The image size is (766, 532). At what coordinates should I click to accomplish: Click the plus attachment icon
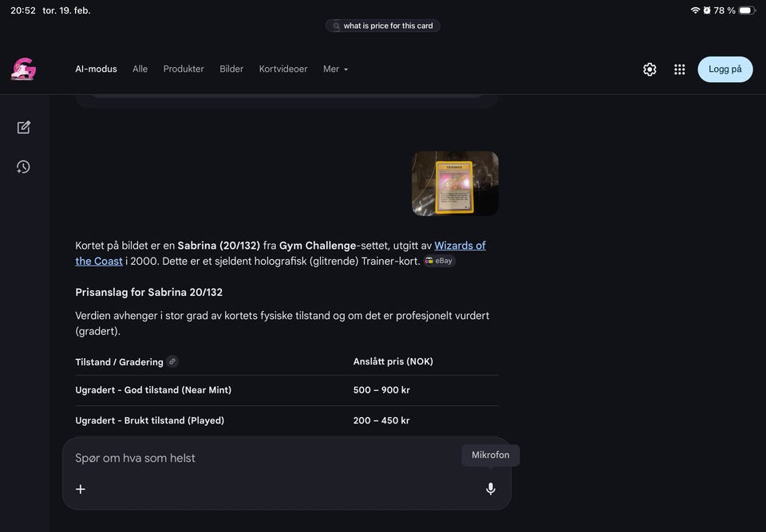[81, 488]
